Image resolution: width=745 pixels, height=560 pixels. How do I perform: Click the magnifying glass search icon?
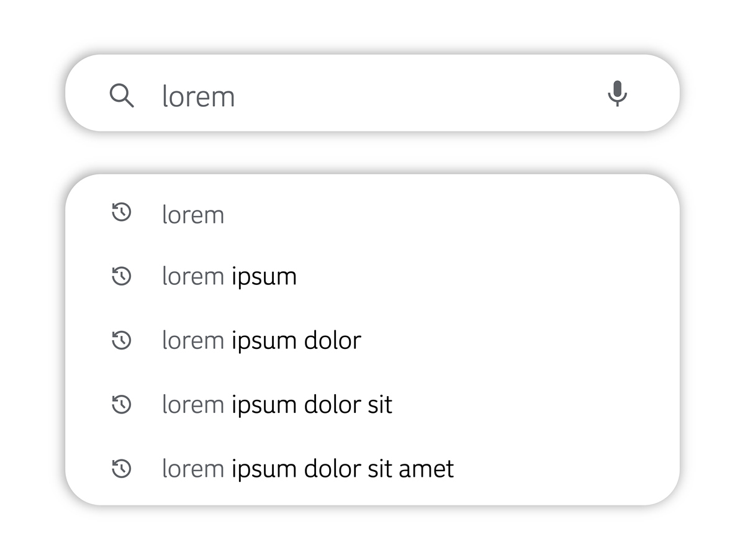click(122, 96)
